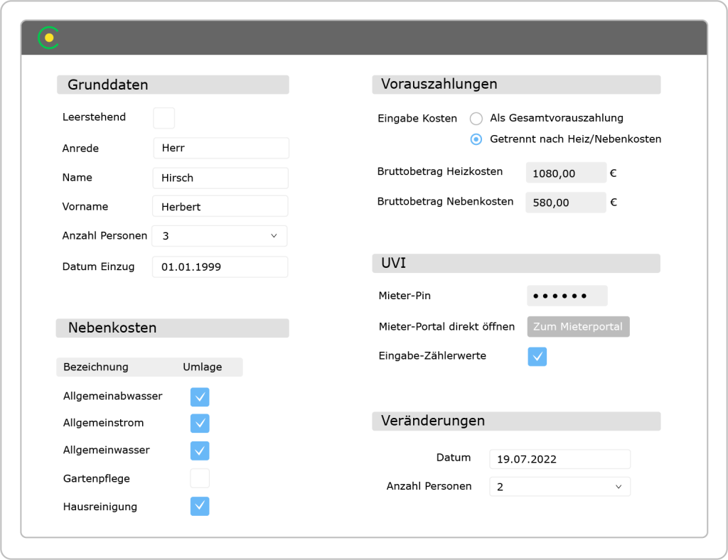Image resolution: width=728 pixels, height=560 pixels.
Task: Click the Allgemeinabwasser label
Action: click(113, 397)
